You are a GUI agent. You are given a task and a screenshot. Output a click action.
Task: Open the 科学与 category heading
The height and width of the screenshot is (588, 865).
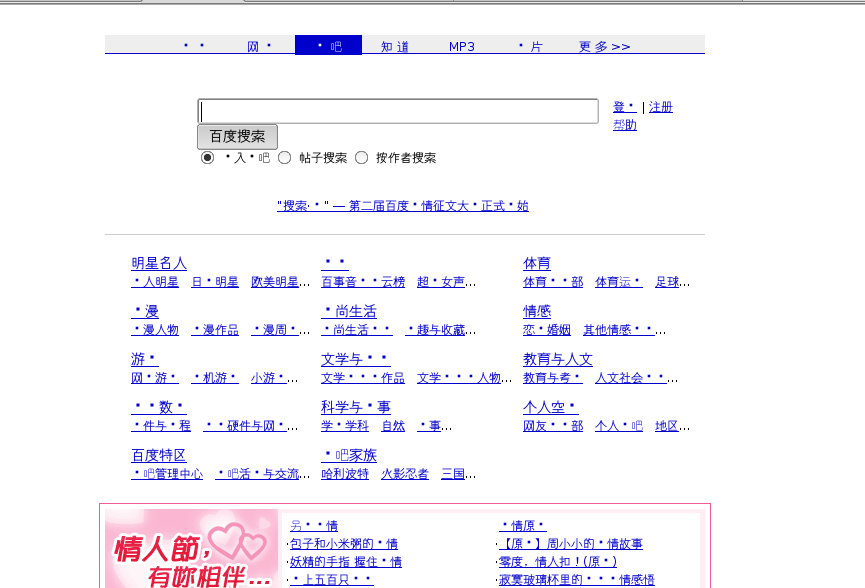[x=356, y=407]
